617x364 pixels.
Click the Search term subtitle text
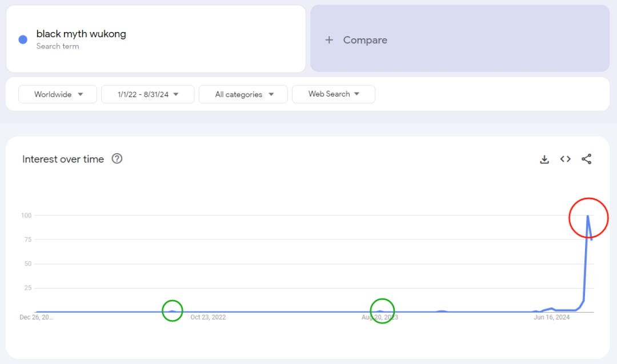(x=58, y=46)
